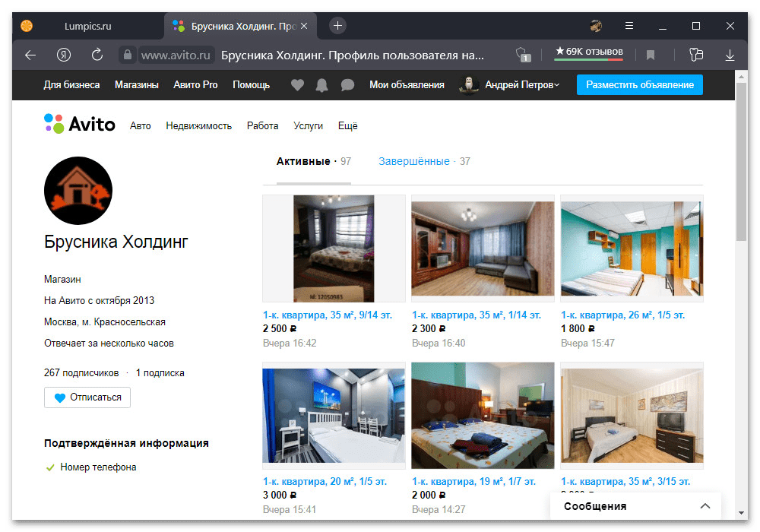Open a new browser tab
Screen dimensions: 760x532
tap(338, 26)
